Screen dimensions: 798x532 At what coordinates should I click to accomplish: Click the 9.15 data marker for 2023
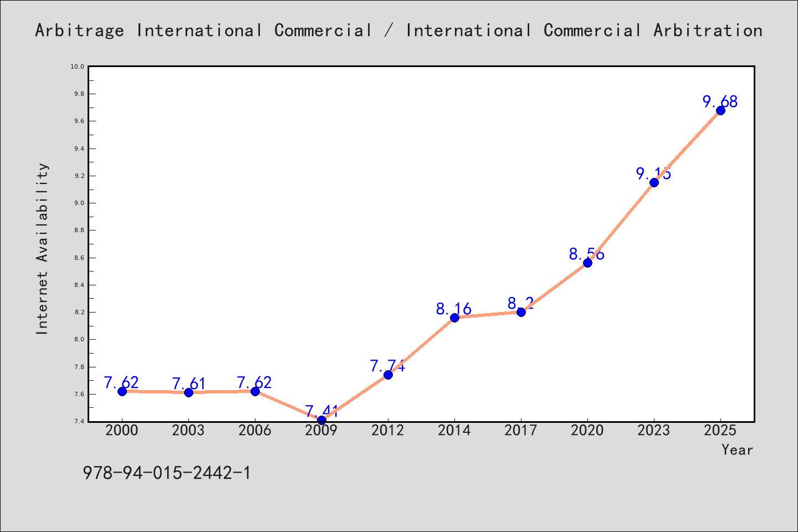(x=654, y=182)
